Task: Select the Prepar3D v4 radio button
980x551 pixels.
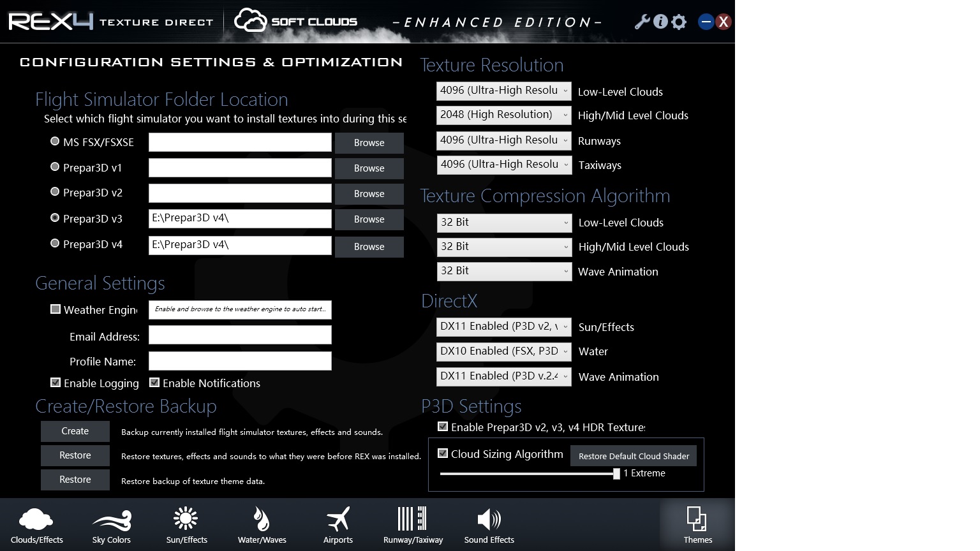Action: click(x=55, y=244)
